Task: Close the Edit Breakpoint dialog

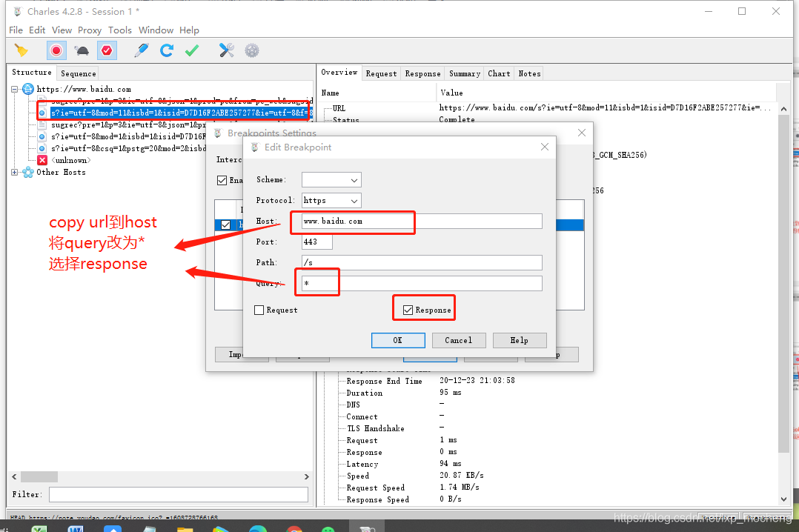Action: pyautogui.click(x=545, y=147)
